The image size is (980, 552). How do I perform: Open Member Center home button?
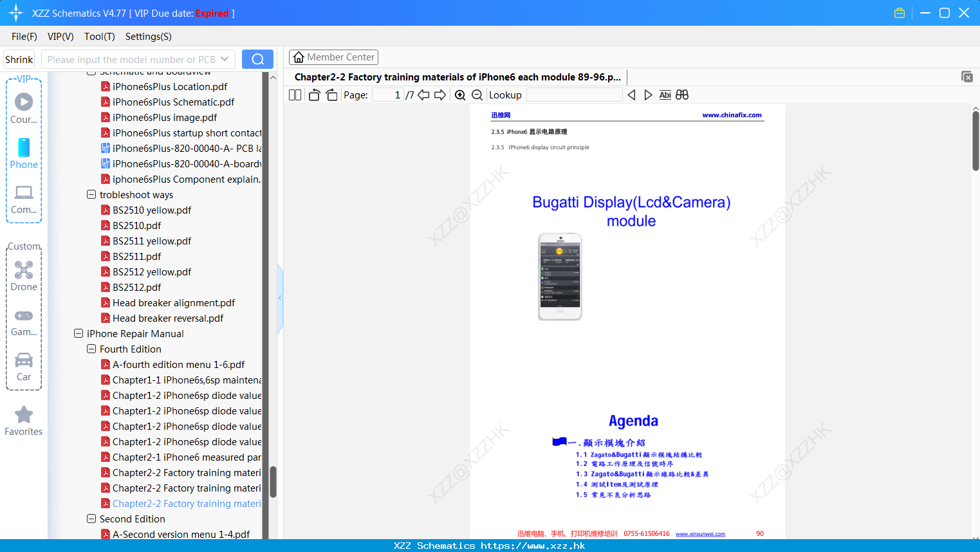point(333,57)
